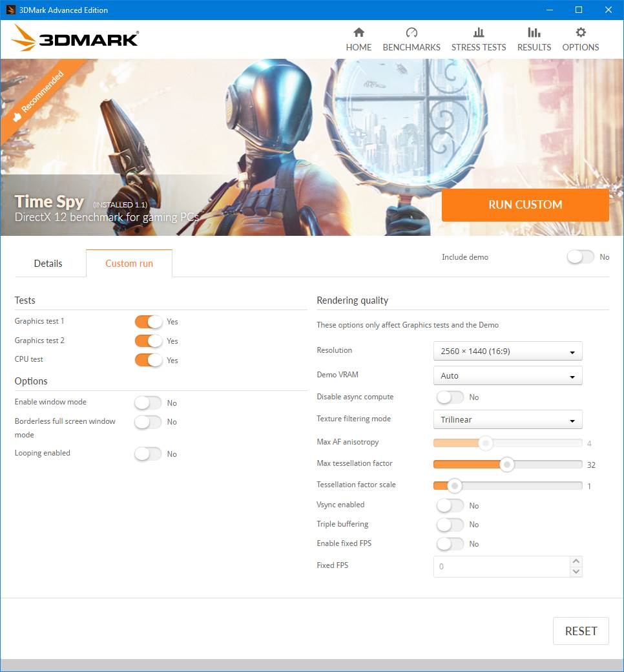
Task: Turn on Enable fixed FPS
Action: coord(450,544)
